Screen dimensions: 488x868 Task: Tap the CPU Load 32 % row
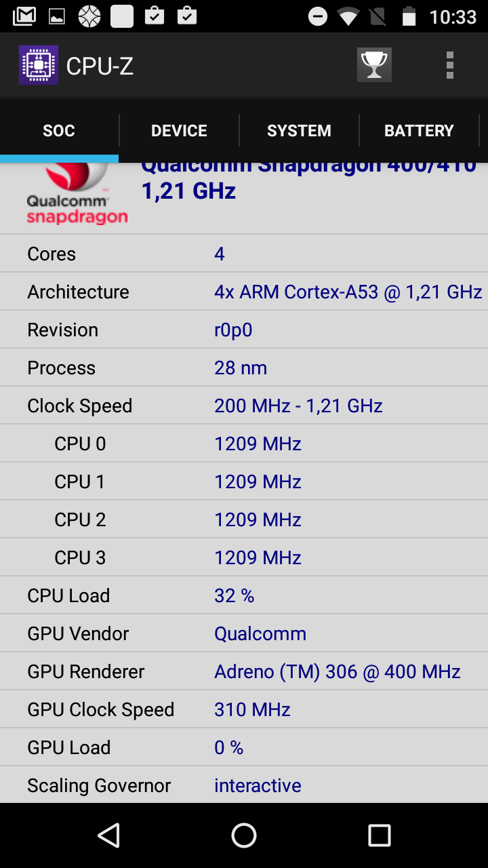(244, 595)
